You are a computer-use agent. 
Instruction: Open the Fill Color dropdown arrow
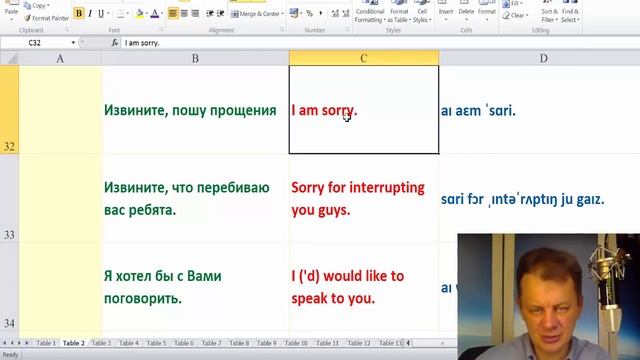[x=147, y=14]
